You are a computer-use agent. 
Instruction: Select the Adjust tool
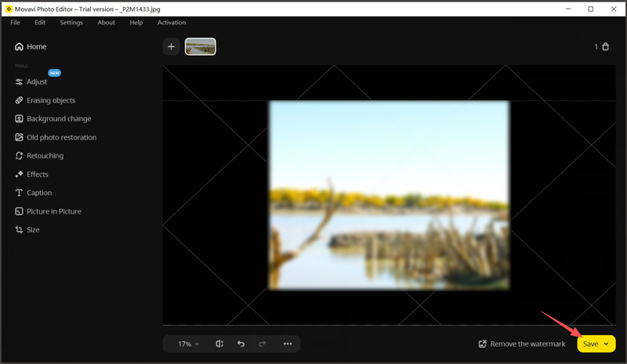pyautogui.click(x=31, y=81)
